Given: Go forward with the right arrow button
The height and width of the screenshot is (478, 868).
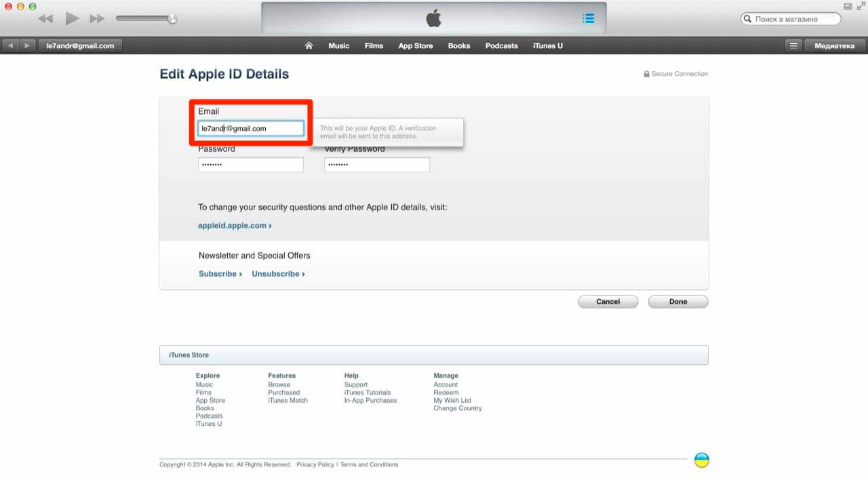Looking at the screenshot, I should 27,45.
